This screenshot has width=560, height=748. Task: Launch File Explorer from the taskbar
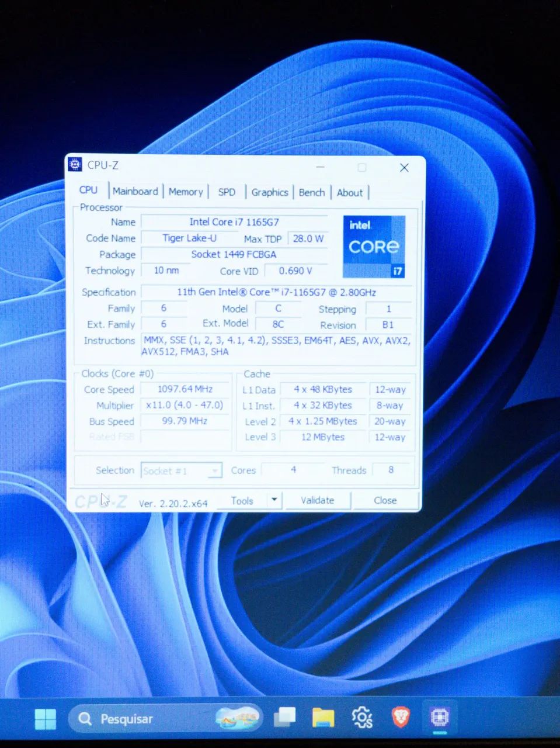[x=323, y=718]
